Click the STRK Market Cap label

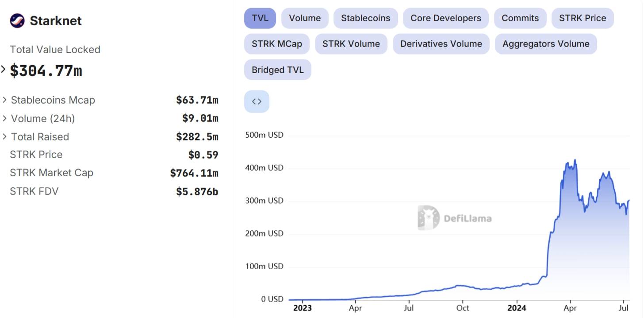pyautogui.click(x=51, y=173)
